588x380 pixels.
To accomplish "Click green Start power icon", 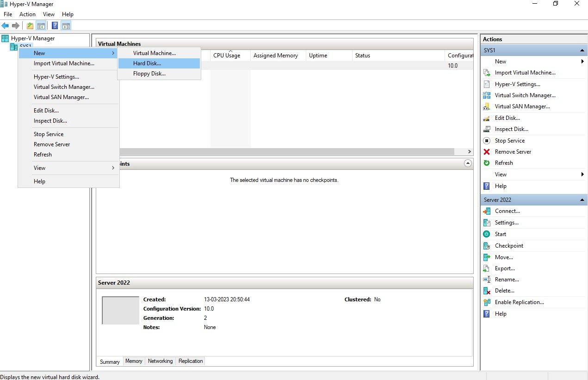I will pos(487,234).
